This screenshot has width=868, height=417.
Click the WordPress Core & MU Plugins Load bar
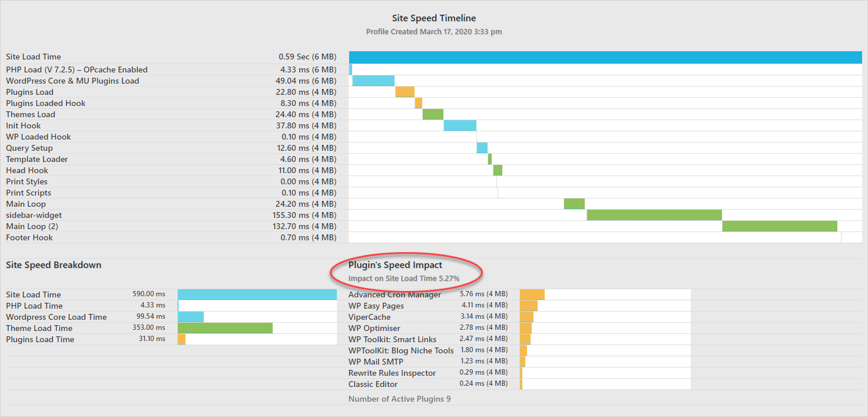(x=373, y=81)
